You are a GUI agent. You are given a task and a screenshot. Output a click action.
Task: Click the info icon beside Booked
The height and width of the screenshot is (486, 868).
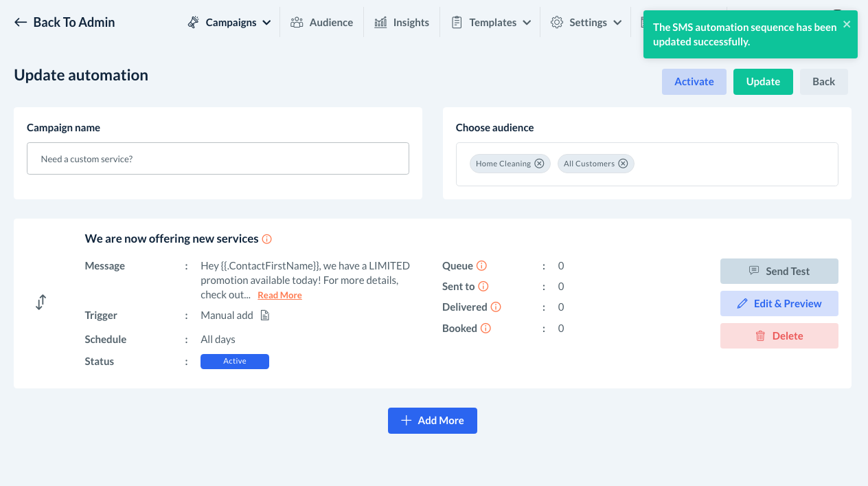[x=486, y=329]
